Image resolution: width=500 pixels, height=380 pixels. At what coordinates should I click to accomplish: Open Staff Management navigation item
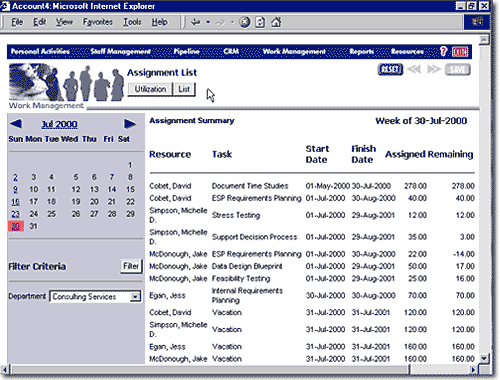(120, 51)
